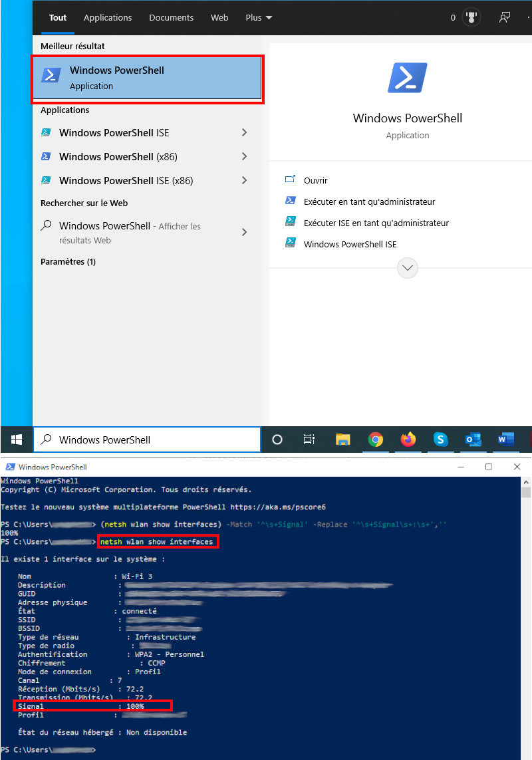This screenshot has width=532, height=760.
Task: Click the run ISE as administrator icon
Action: click(x=291, y=221)
